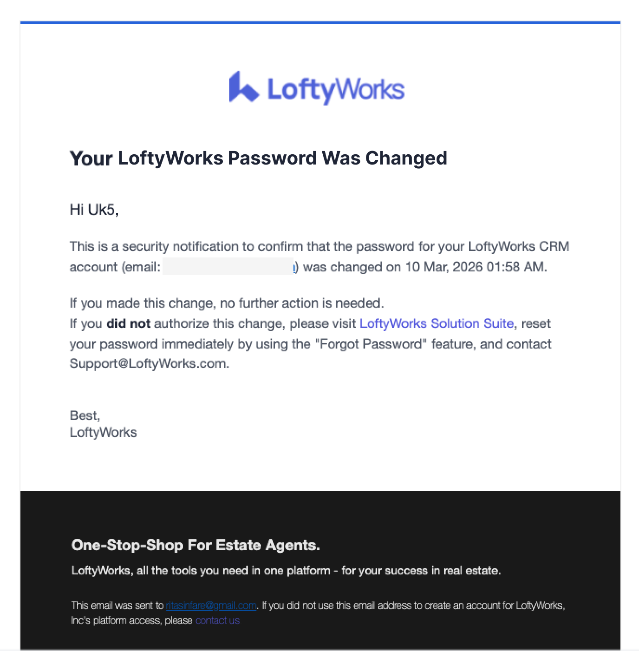
Task: Click the quoted "Forgot Password" text
Action: (x=371, y=344)
